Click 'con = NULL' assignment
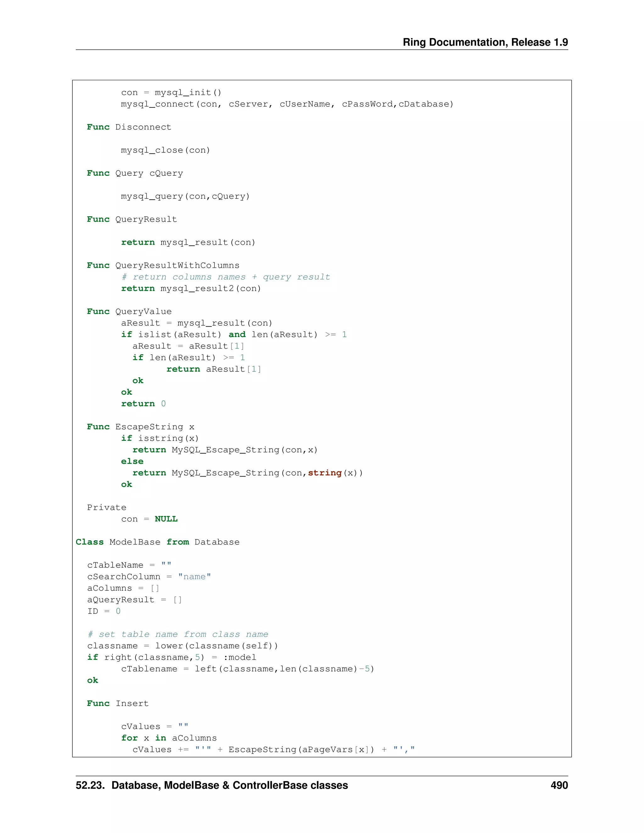The width and height of the screenshot is (644, 833). [x=149, y=519]
